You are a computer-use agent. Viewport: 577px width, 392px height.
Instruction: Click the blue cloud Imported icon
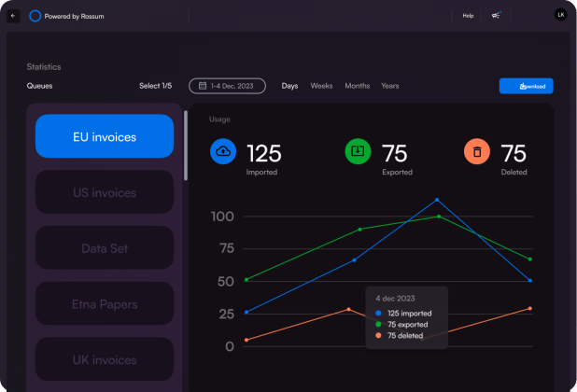tap(223, 151)
